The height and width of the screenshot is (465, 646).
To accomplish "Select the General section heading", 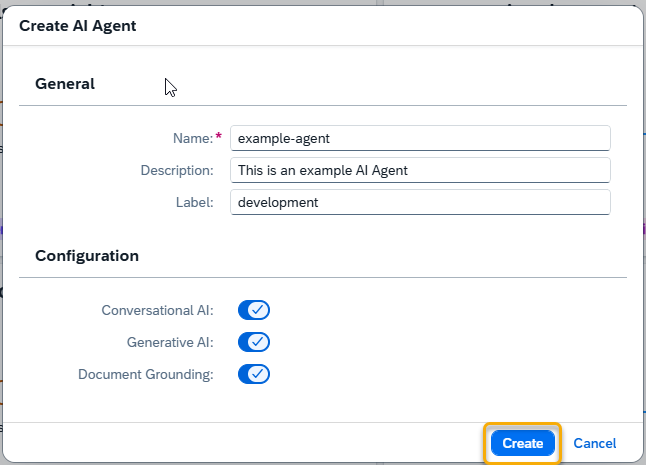I will [65, 84].
